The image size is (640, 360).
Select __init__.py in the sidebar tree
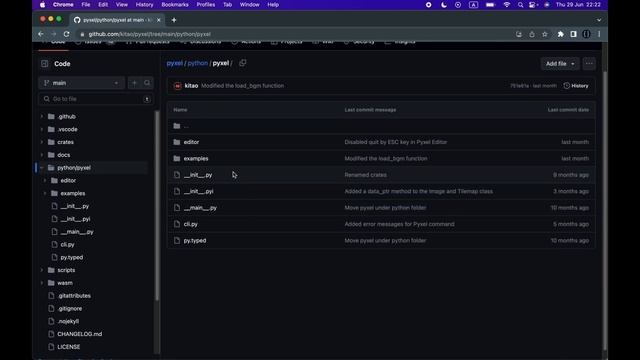tap(74, 206)
